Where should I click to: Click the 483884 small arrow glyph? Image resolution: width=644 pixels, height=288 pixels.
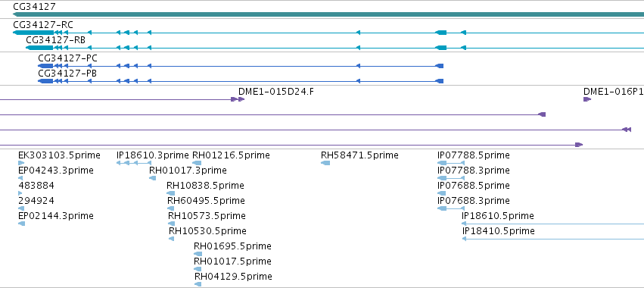point(20,193)
